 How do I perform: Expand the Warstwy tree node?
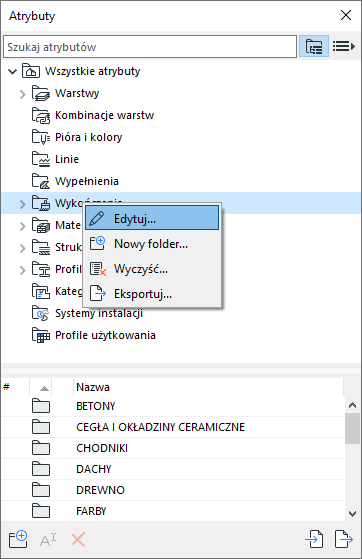coord(22,94)
